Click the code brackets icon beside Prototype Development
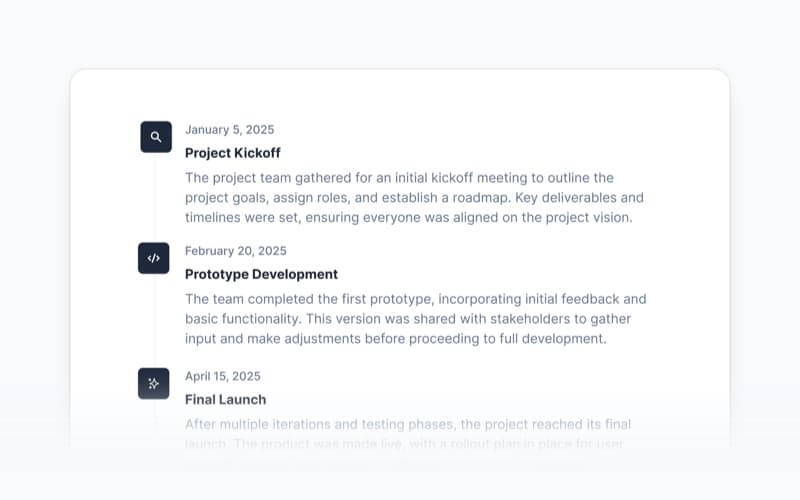This screenshot has width=800, height=500. click(154, 258)
